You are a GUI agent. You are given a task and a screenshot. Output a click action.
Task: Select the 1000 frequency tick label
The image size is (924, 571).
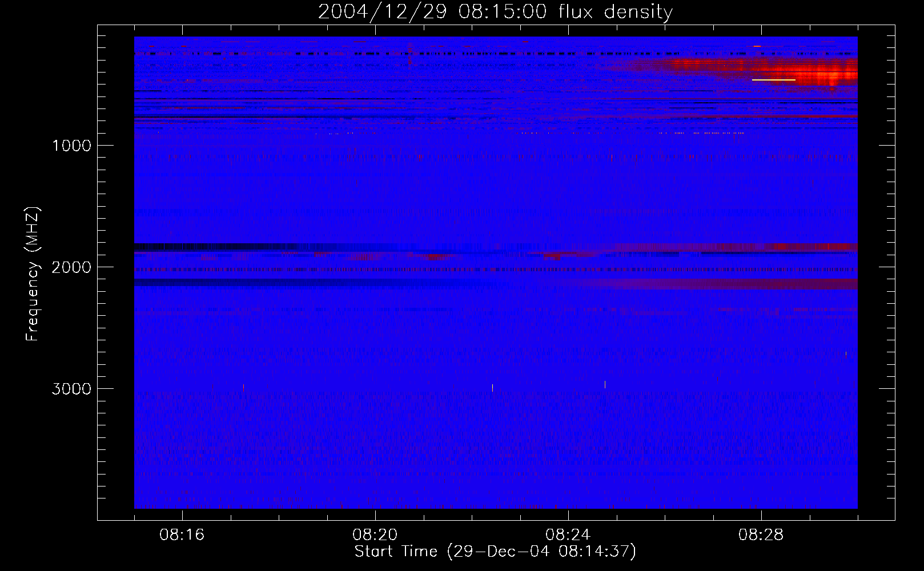71,146
